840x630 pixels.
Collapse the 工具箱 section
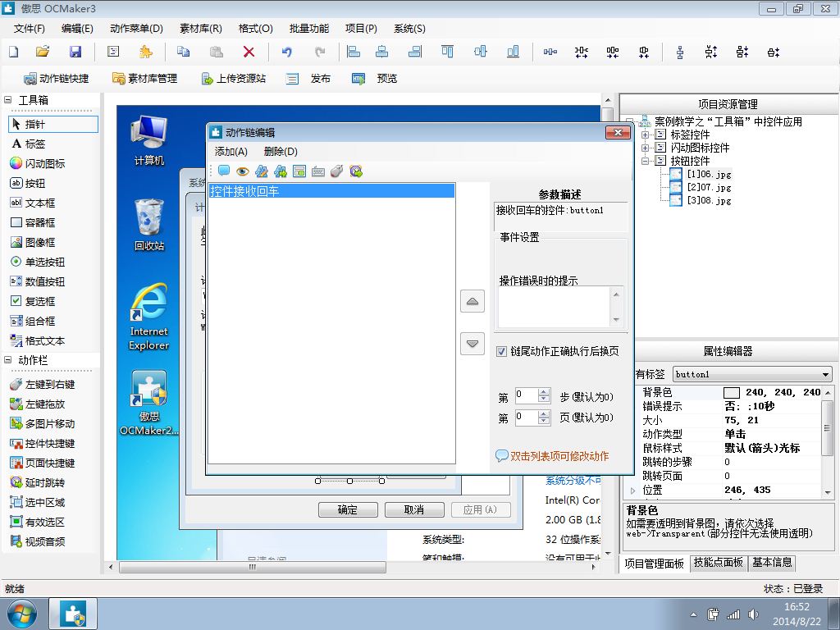8,99
